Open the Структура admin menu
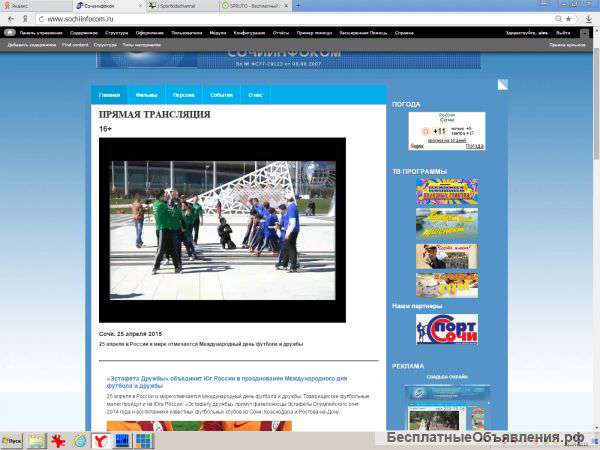 116,33
